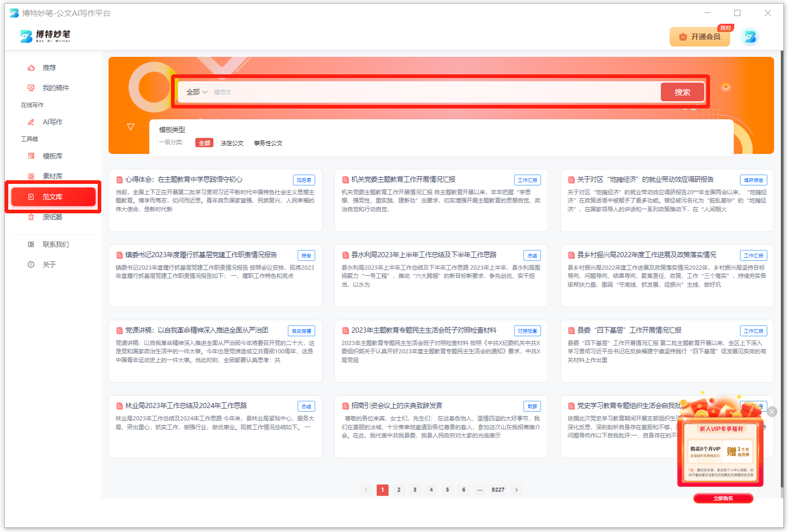Click the document icon beside 党课讲稿 article
This screenshot has height=532, width=788.
tap(119, 331)
